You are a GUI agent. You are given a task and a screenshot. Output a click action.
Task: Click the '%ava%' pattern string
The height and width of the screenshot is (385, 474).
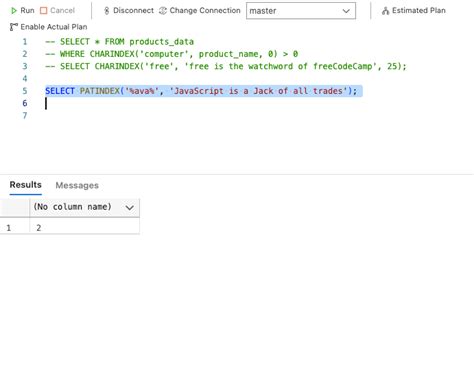pos(141,91)
